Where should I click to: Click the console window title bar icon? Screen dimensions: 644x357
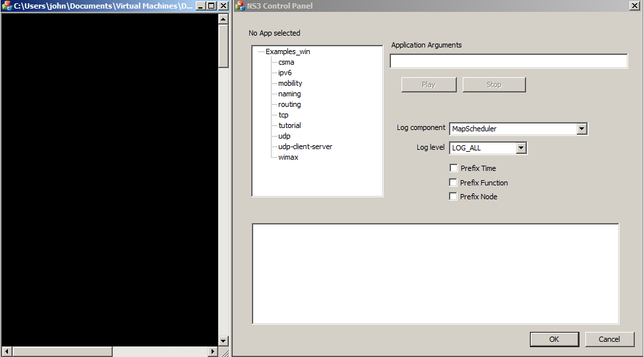click(7, 6)
